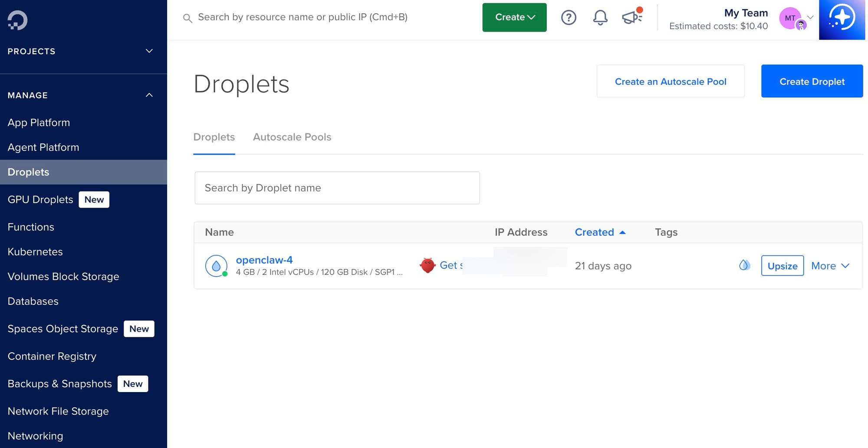
Task: Open the green Create dropdown
Action: click(x=514, y=17)
